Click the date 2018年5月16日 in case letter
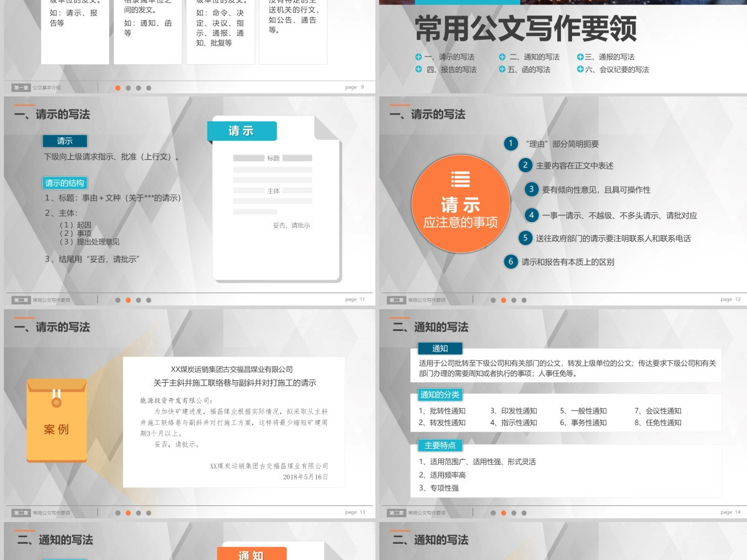The image size is (747, 560). (x=305, y=477)
